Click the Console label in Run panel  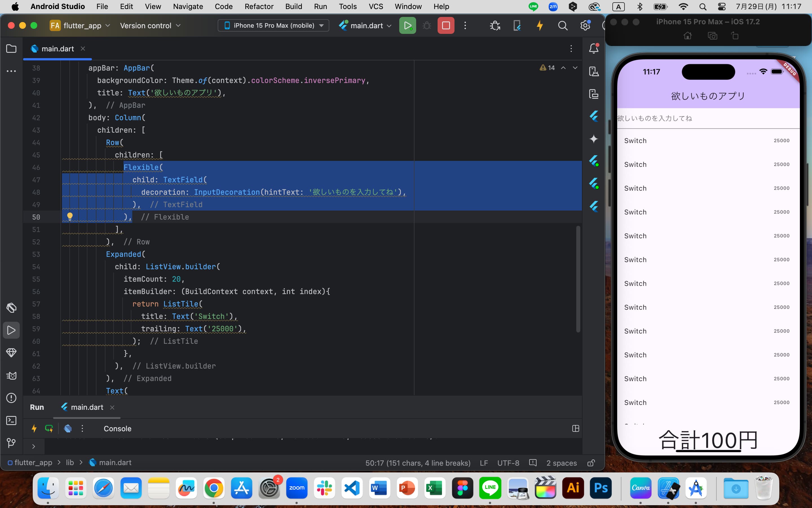click(118, 429)
